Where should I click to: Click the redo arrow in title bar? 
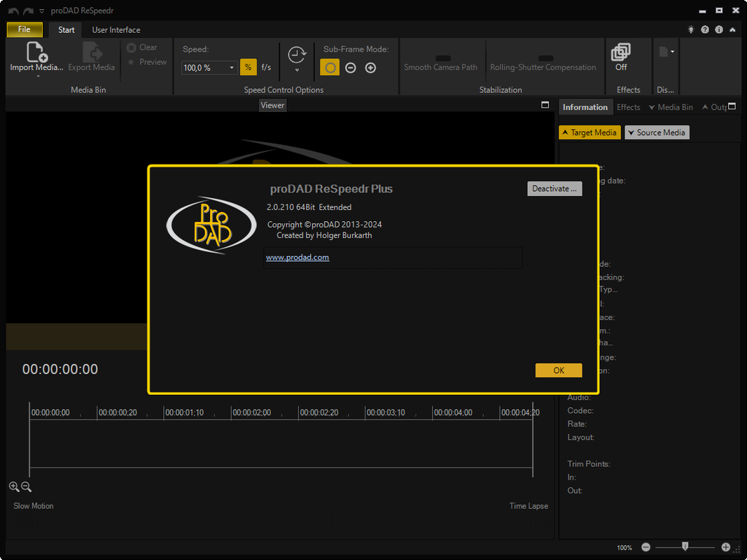tap(27, 11)
